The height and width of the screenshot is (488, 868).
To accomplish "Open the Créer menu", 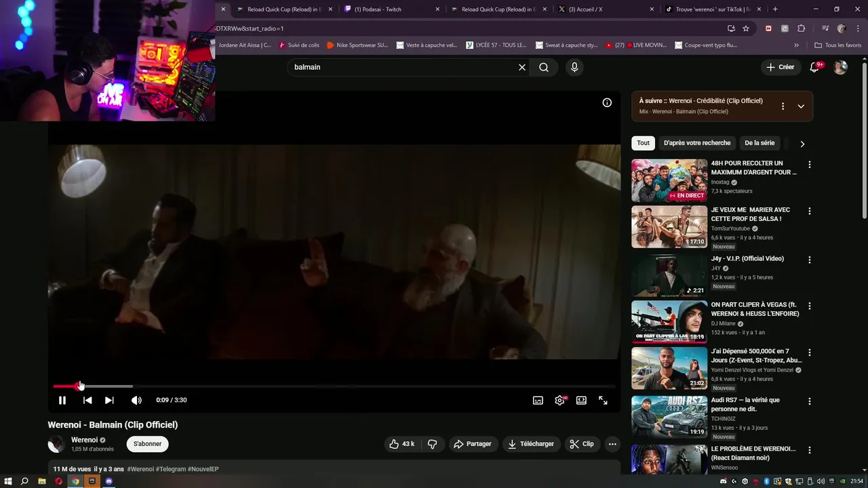I will [x=780, y=67].
